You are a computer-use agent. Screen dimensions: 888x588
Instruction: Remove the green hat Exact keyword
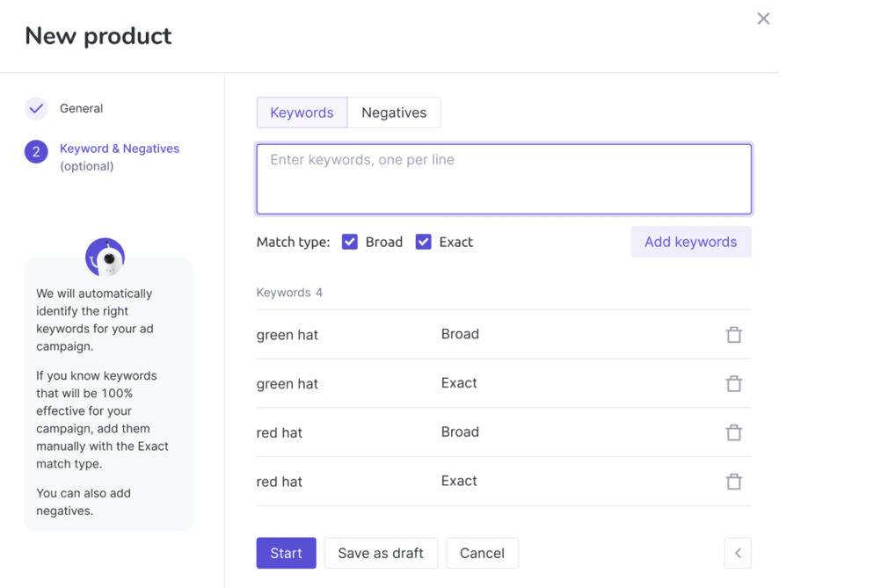pyautogui.click(x=733, y=384)
